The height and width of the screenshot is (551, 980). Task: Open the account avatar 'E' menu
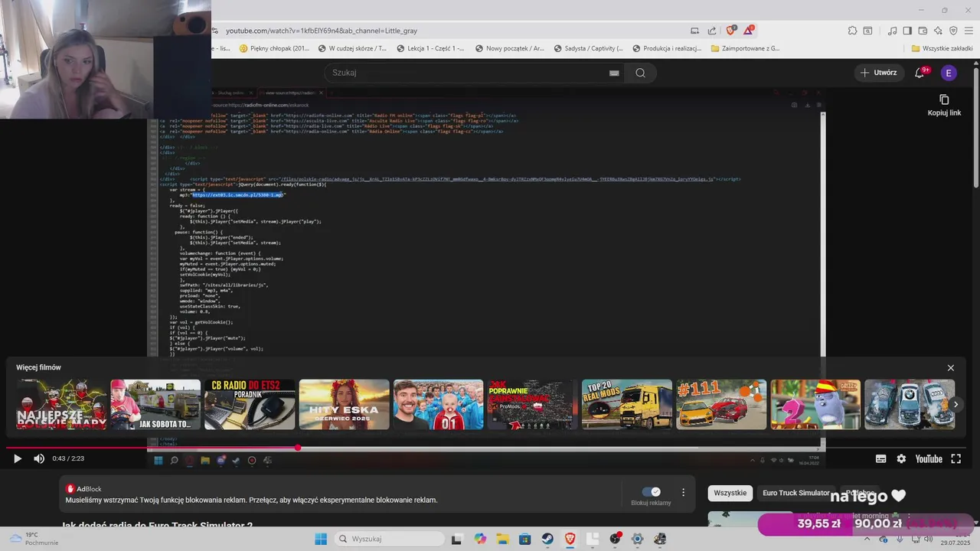tap(949, 73)
